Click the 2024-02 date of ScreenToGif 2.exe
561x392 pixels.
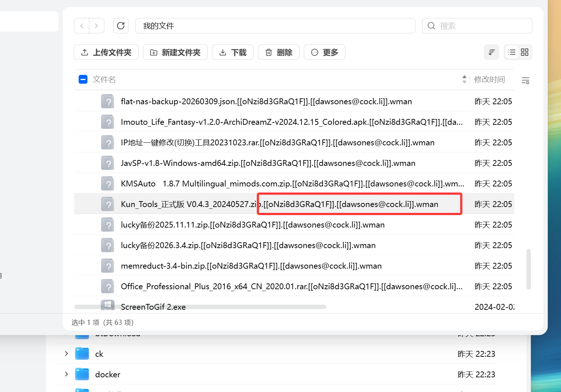pyautogui.click(x=495, y=307)
